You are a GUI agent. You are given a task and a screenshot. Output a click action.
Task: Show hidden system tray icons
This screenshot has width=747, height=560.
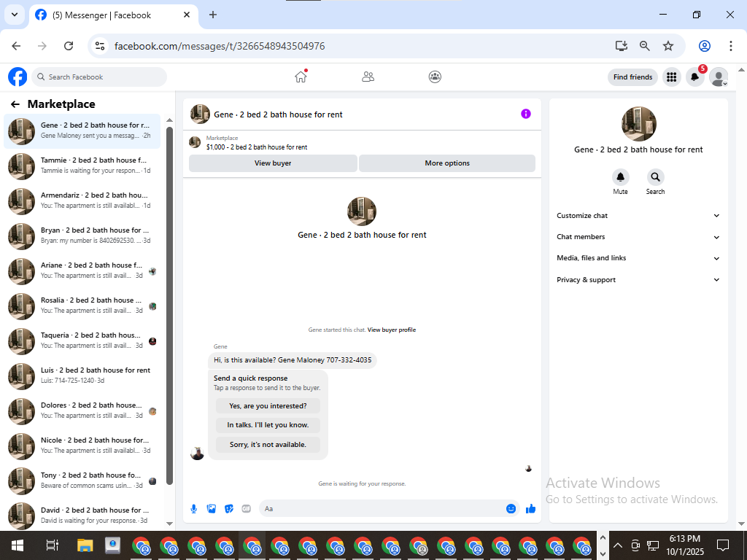617,545
